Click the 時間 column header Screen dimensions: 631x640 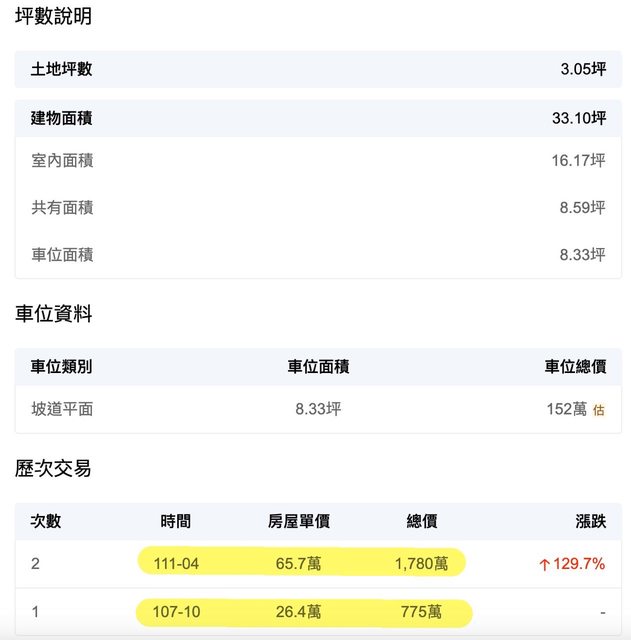coord(175,521)
